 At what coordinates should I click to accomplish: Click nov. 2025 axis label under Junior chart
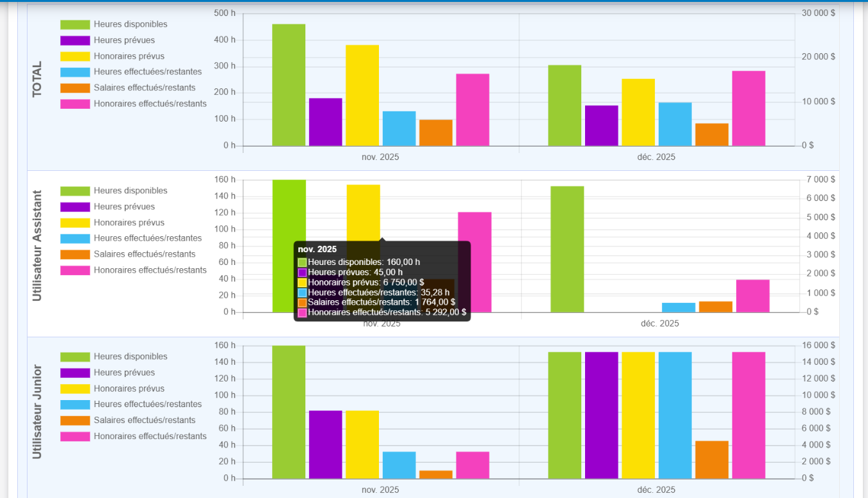pos(380,490)
